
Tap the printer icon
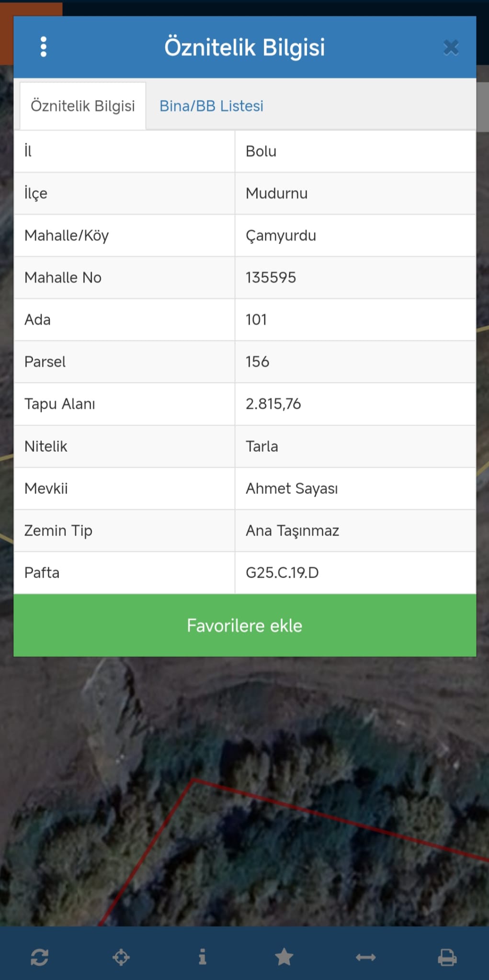click(447, 957)
